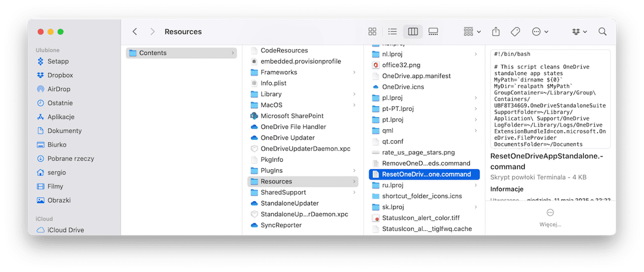Select the Resources folder in column
This screenshot has width=644, height=272.
click(x=303, y=181)
